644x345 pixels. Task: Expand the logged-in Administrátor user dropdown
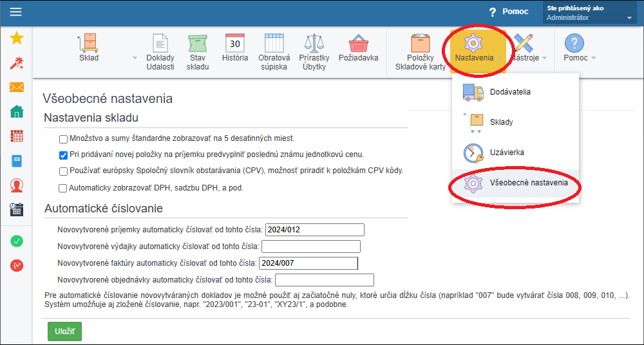tap(629, 18)
